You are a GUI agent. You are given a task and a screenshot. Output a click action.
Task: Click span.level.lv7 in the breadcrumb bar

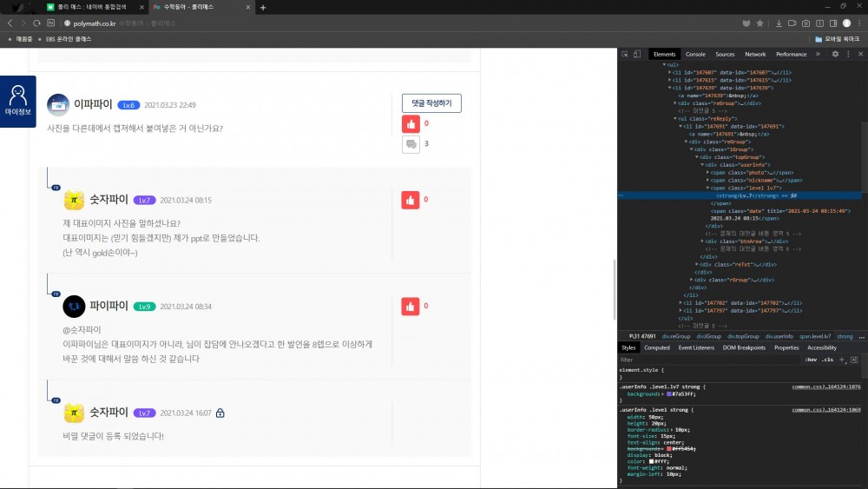pyautogui.click(x=814, y=336)
